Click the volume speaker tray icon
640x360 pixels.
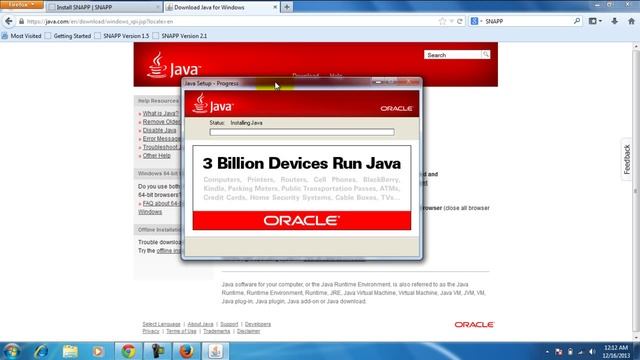coord(592,352)
